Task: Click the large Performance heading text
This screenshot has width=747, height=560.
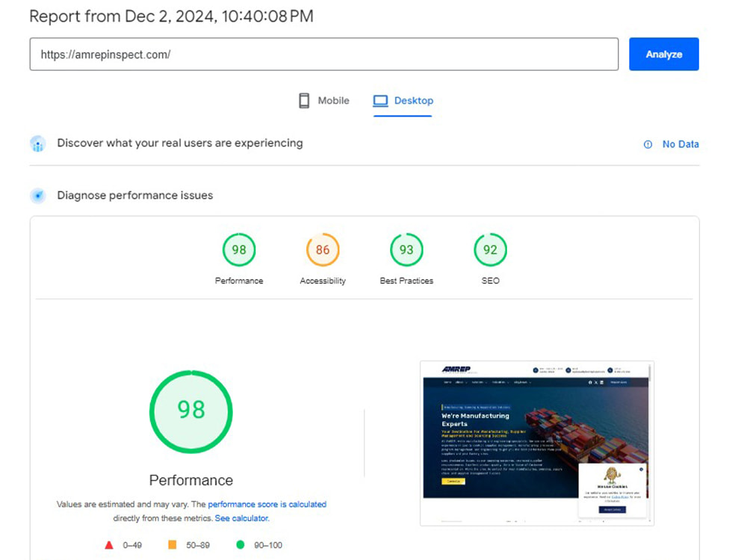Action: point(191,480)
